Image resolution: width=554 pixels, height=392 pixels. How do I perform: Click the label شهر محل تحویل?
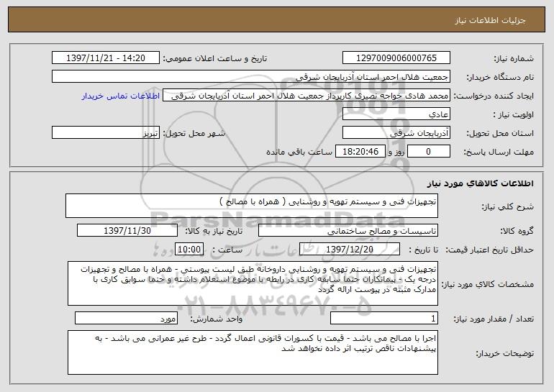click(194, 133)
